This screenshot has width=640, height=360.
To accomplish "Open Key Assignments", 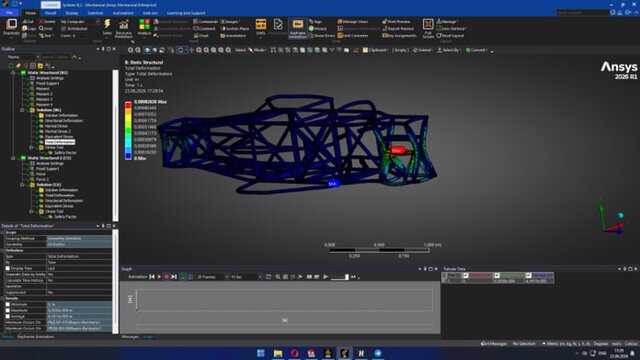I will click(x=399, y=36).
